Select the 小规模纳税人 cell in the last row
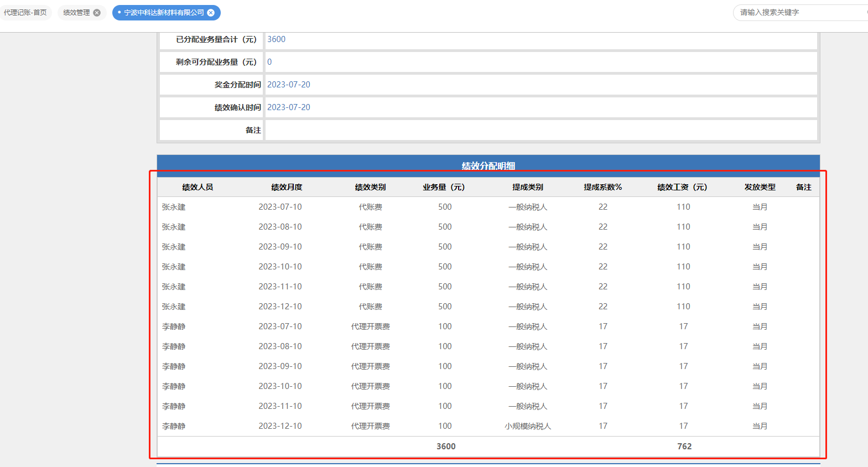 point(528,426)
